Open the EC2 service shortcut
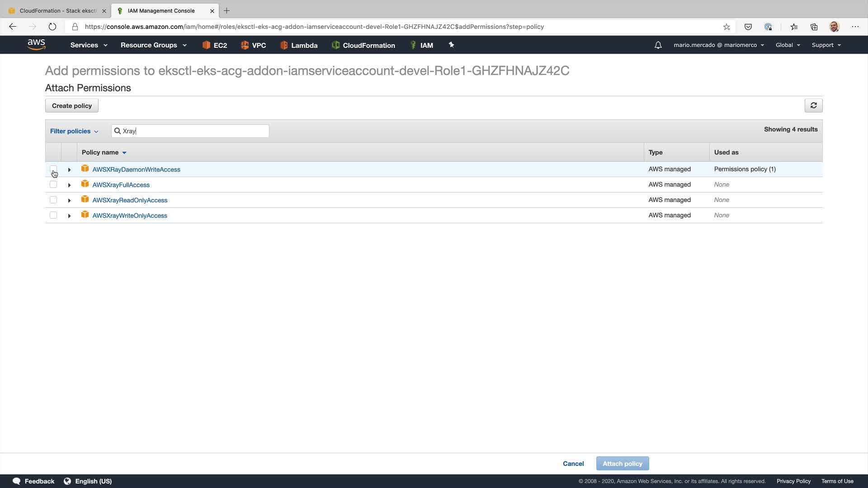Screen dimensions: 868x488 click(215, 45)
